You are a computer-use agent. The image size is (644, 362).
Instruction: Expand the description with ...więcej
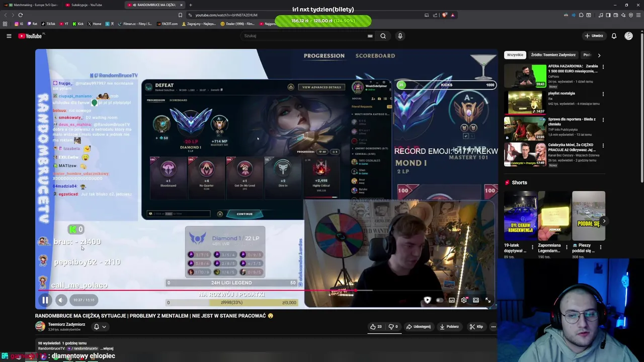click(x=107, y=348)
